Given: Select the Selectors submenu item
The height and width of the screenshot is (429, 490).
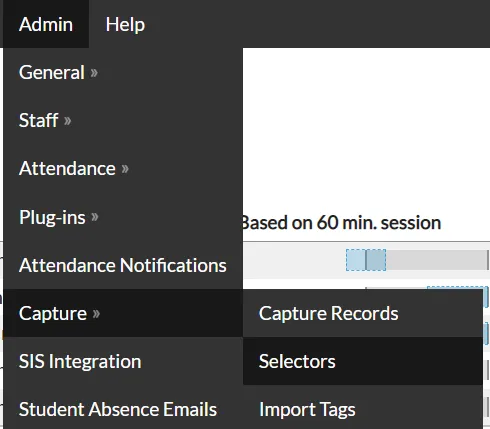Looking at the screenshot, I should point(363,361).
